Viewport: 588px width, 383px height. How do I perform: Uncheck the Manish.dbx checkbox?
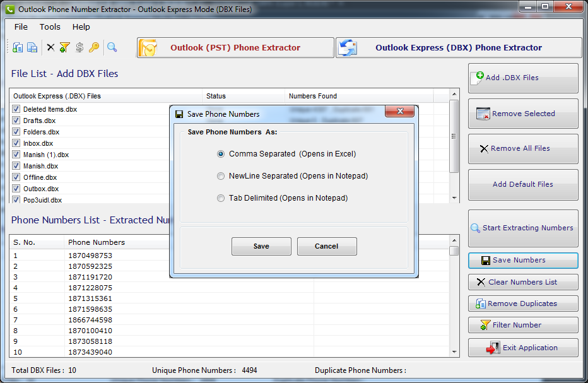16,165
